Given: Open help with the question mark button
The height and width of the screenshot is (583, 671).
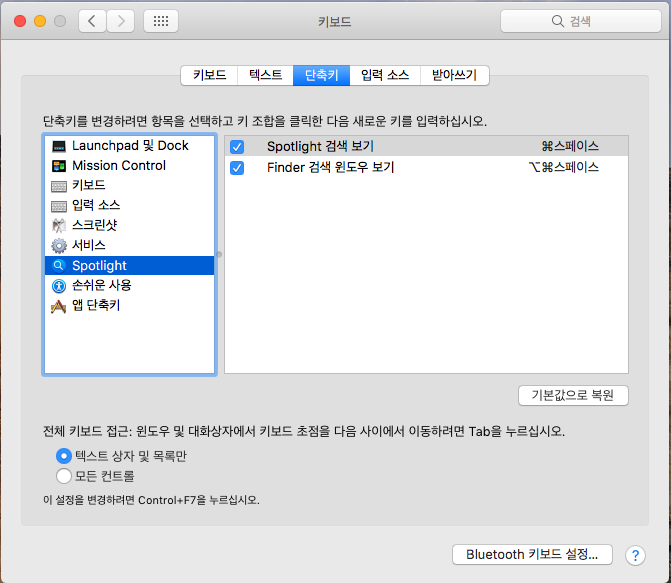Looking at the screenshot, I should pyautogui.click(x=635, y=555).
